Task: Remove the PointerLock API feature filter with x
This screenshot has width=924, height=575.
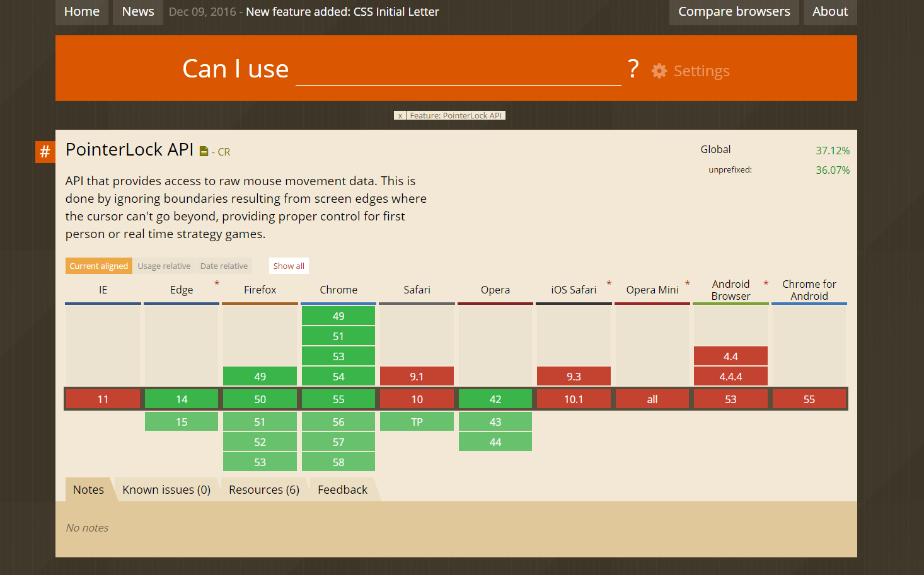Action: 400,115
